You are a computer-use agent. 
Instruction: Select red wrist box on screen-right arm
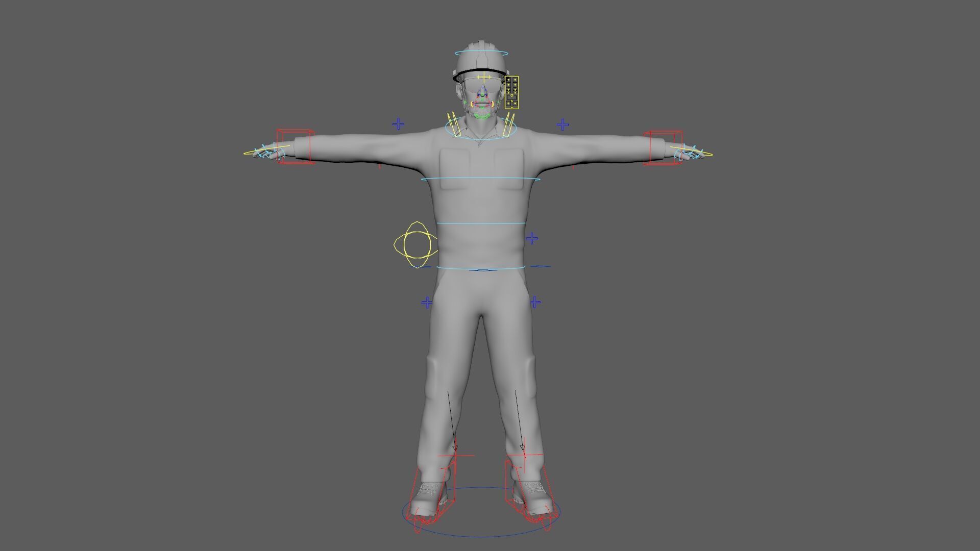pos(663,148)
